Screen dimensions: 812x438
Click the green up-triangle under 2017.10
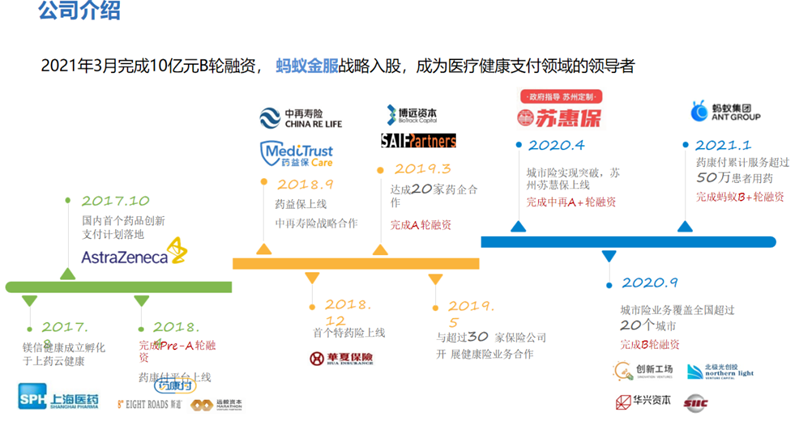click(67, 274)
